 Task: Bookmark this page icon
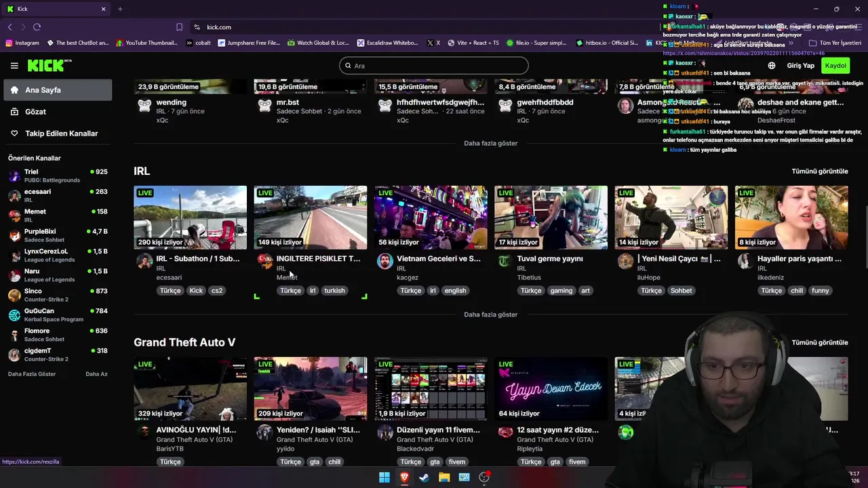click(x=179, y=27)
